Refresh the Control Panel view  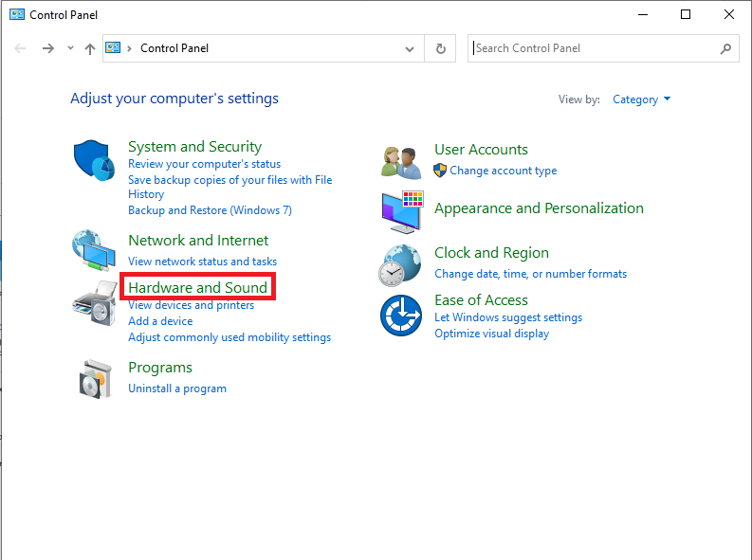(x=440, y=48)
